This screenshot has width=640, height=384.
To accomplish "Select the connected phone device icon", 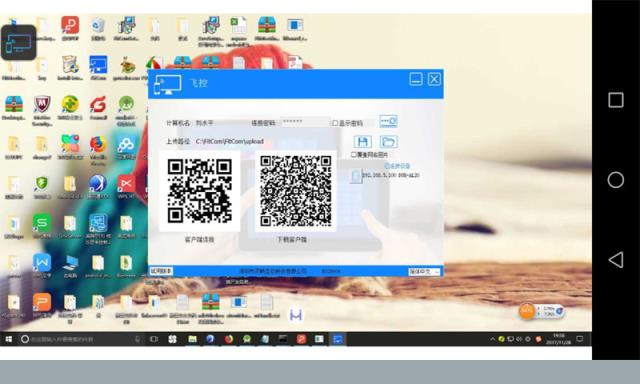I will pyautogui.click(x=356, y=176).
